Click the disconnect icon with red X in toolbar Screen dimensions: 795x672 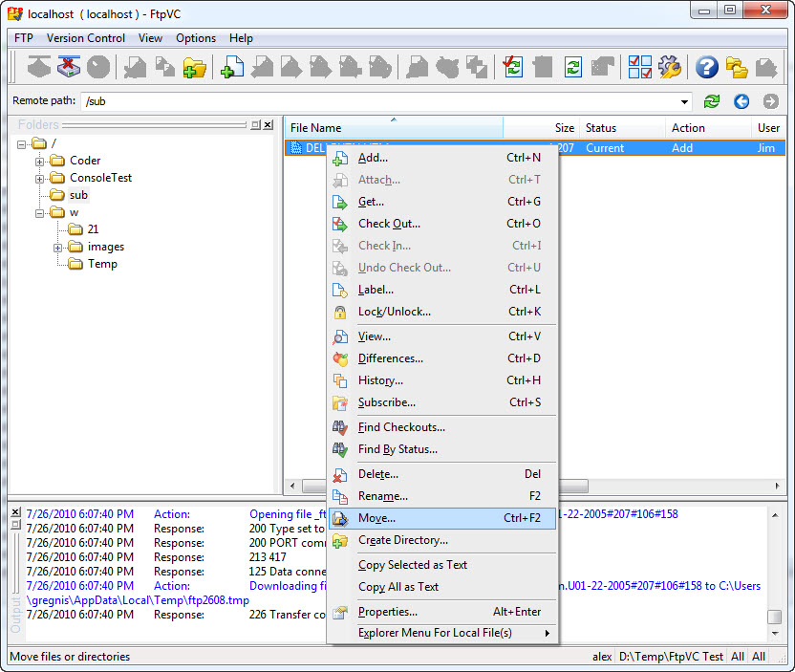tap(69, 67)
